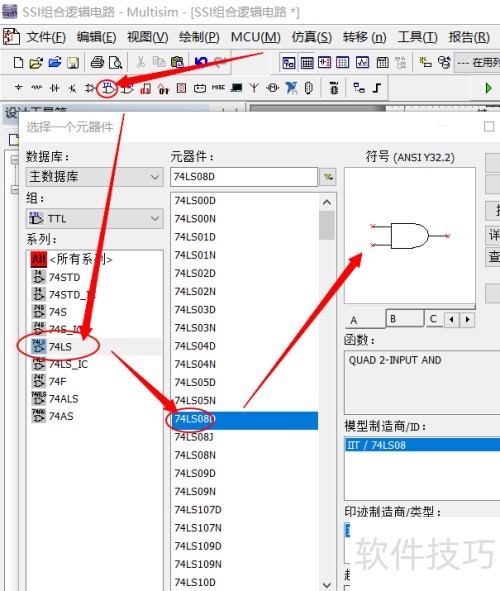Open the 工具(T) menu
This screenshot has height=591, width=500.
pyautogui.click(x=417, y=37)
